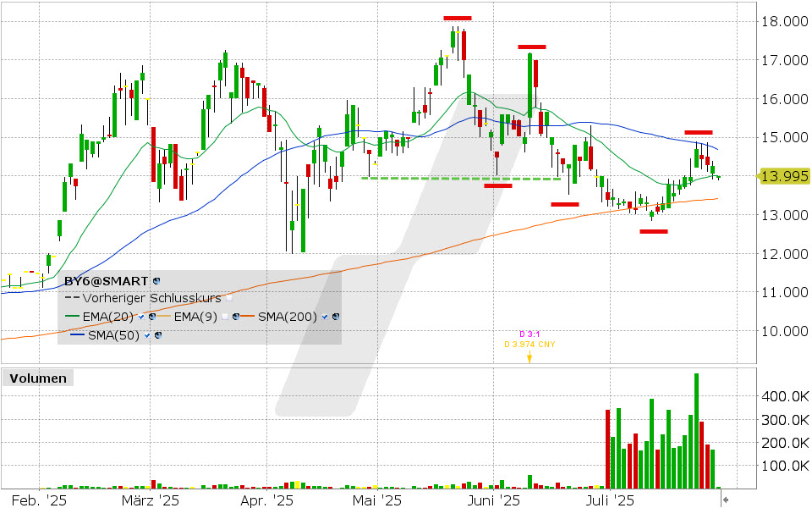The image size is (812, 508).
Task: Click the Juli '25 date axis label
Action: tap(610, 500)
